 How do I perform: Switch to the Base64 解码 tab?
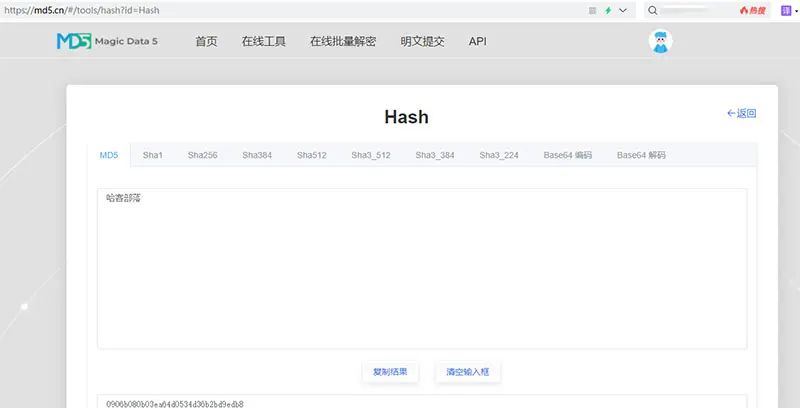coord(641,155)
